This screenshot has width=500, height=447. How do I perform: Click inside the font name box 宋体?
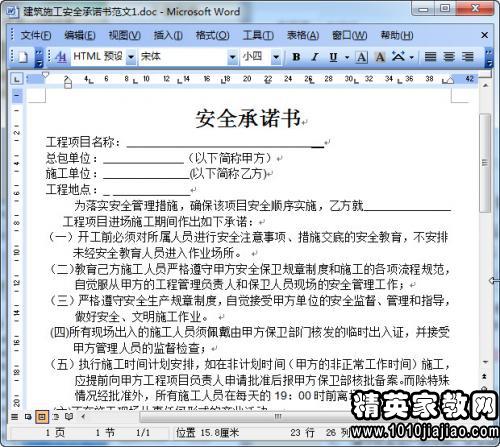(183, 57)
